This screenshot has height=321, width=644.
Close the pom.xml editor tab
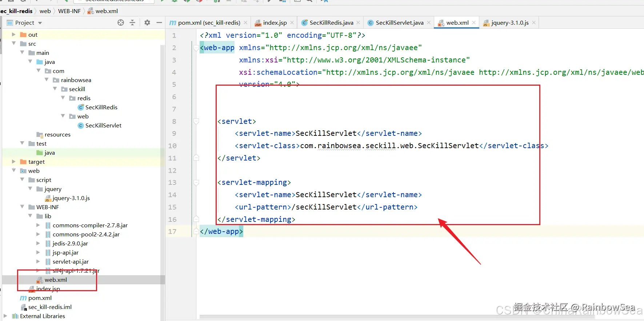tap(245, 23)
